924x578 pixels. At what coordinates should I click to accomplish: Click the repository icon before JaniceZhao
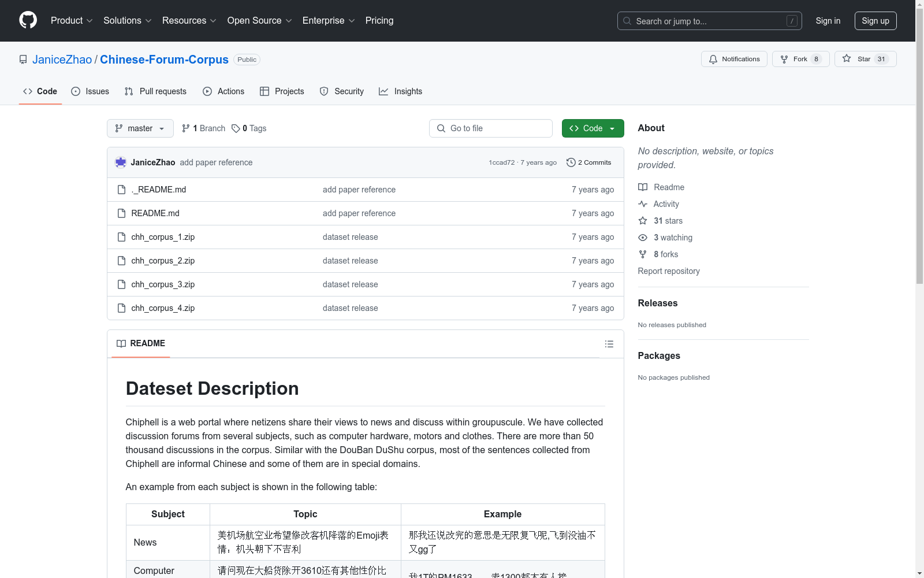(23, 60)
